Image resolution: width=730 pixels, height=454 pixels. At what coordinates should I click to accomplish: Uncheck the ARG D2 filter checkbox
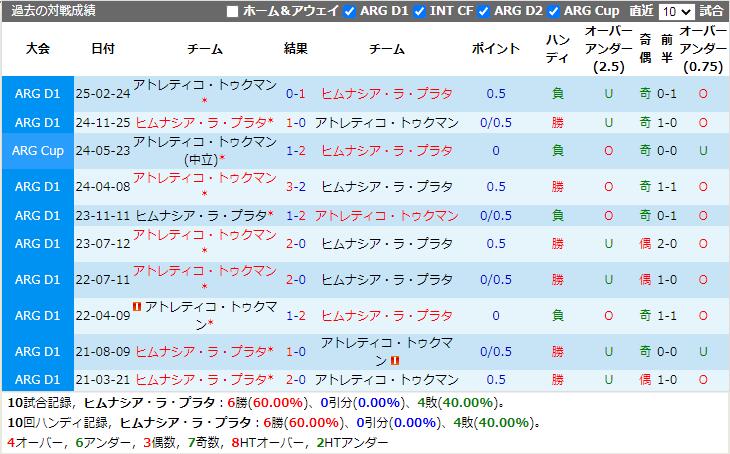pos(483,11)
